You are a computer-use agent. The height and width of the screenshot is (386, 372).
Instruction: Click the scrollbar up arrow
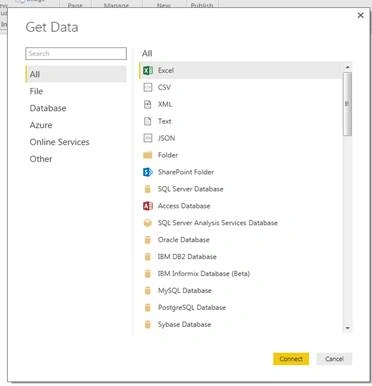point(348,67)
